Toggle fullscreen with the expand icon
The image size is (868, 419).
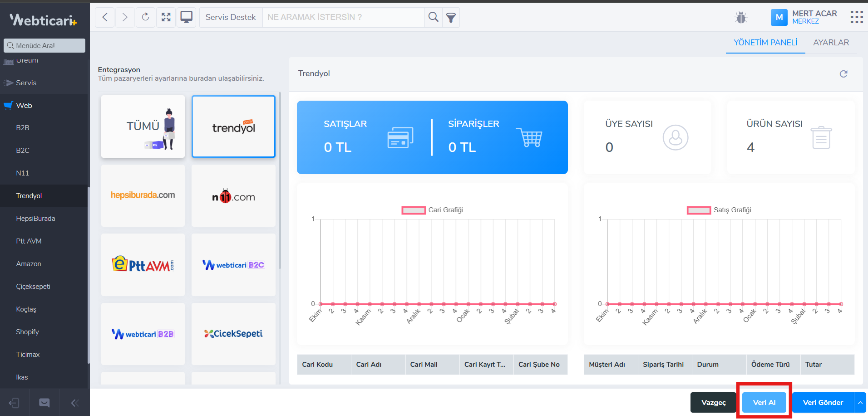click(166, 17)
